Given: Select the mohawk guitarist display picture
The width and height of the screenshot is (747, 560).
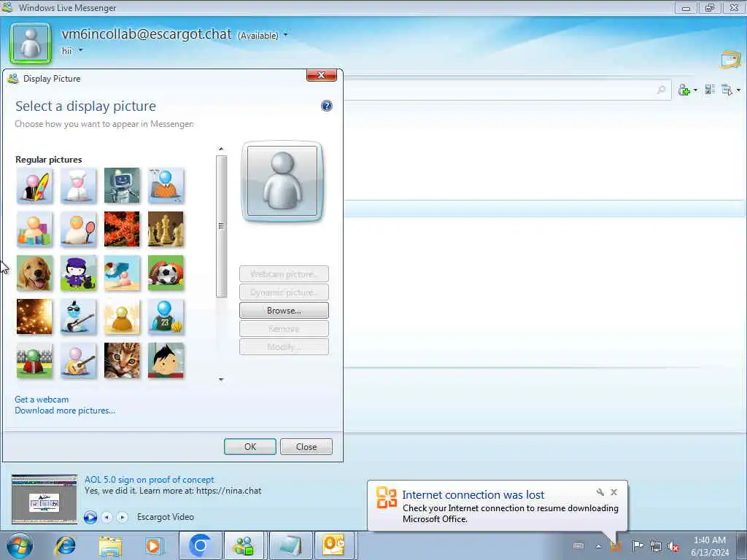Looking at the screenshot, I should click(78, 317).
